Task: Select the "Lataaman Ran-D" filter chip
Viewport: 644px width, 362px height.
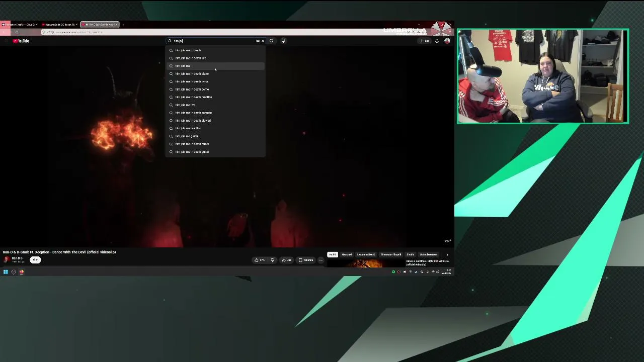Action: (x=366, y=254)
